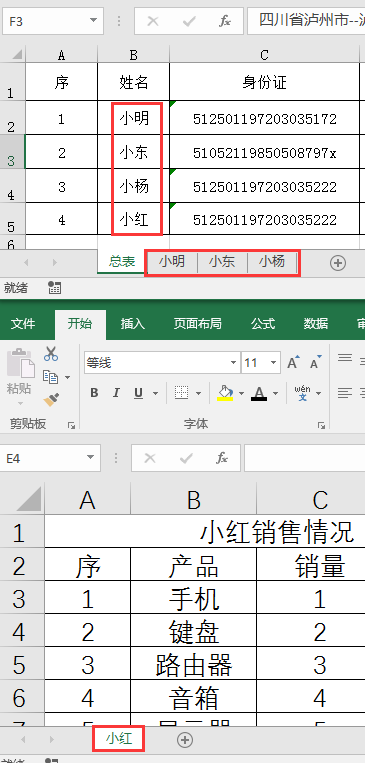Select the 身份证 header cell
The width and height of the screenshot is (365, 763).
pyautogui.click(x=264, y=82)
